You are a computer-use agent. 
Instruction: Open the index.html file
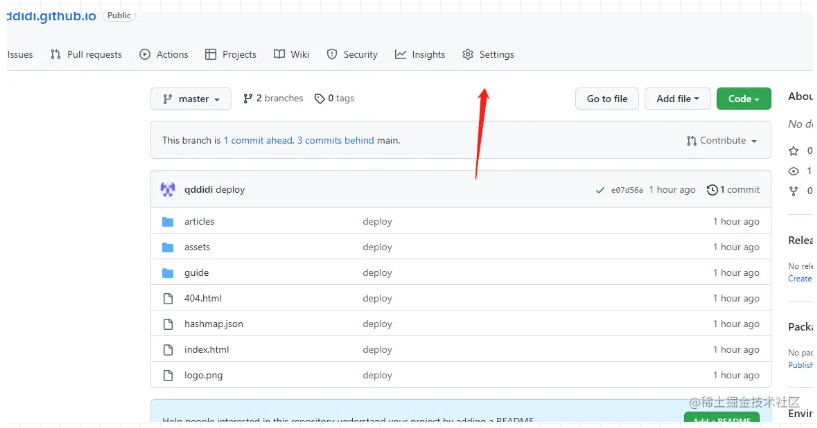206,350
